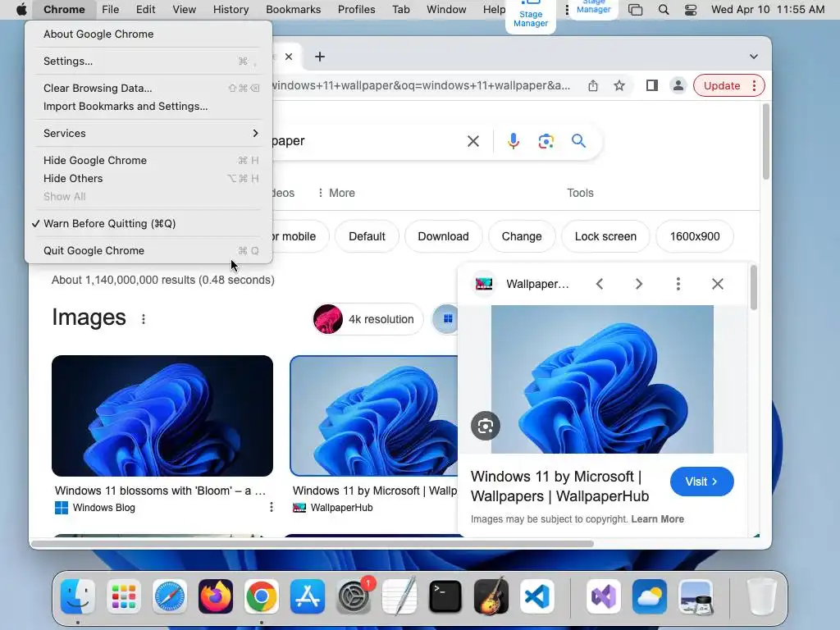Click the voice search microphone icon
840x630 pixels.
513,141
